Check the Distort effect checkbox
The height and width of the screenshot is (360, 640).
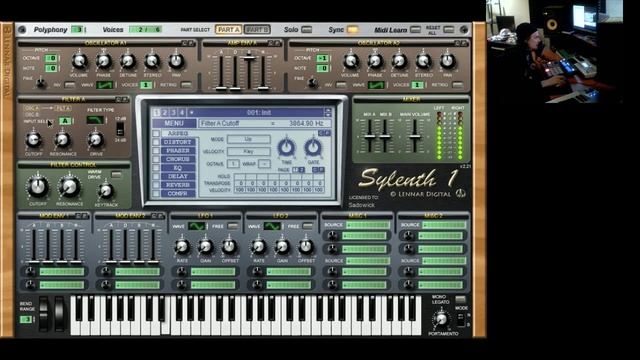coord(156,142)
